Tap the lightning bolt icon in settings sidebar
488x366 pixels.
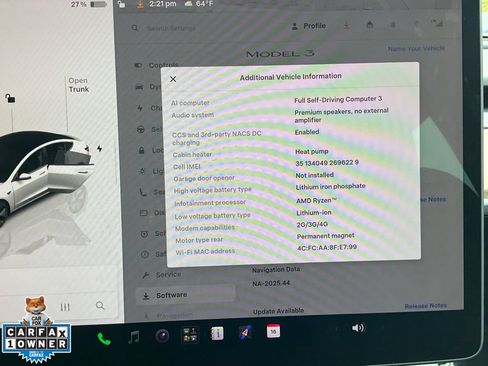(140, 108)
